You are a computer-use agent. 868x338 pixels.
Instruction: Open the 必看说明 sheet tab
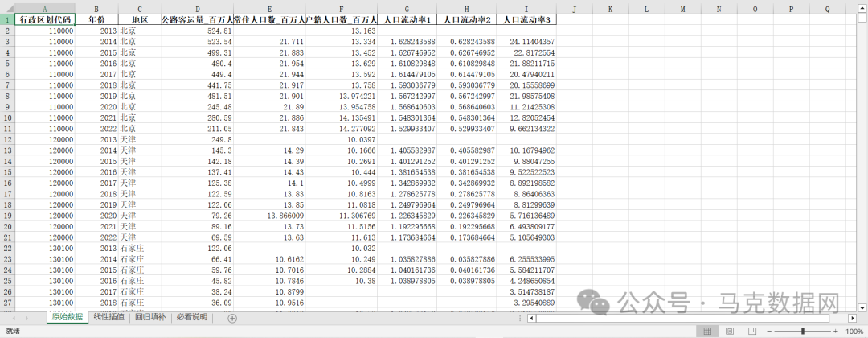pyautogui.click(x=192, y=318)
